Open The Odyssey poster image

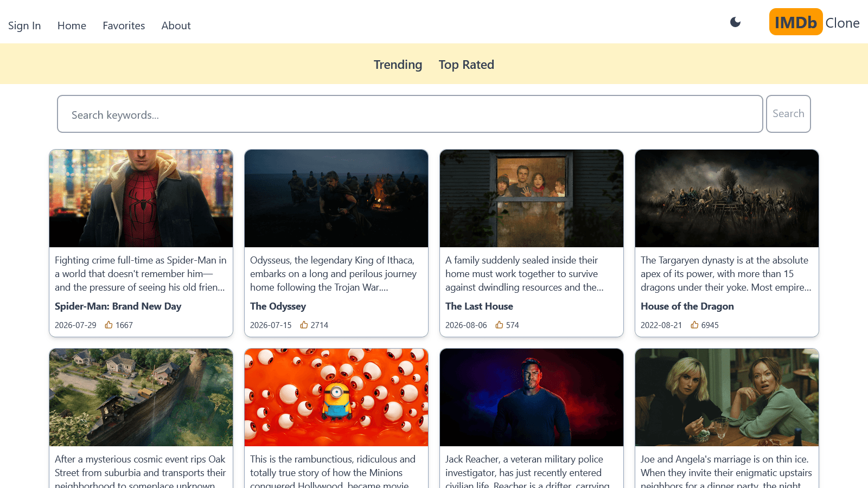point(336,198)
